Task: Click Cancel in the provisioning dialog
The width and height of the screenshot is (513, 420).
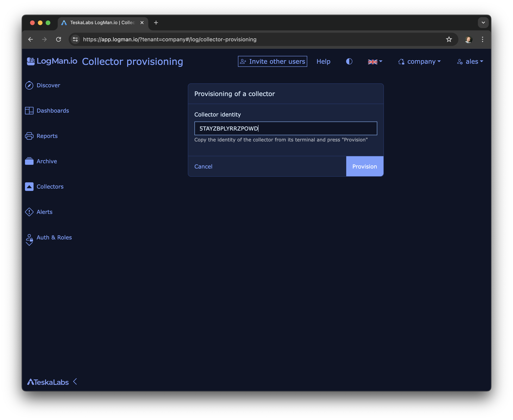Action: [203, 166]
